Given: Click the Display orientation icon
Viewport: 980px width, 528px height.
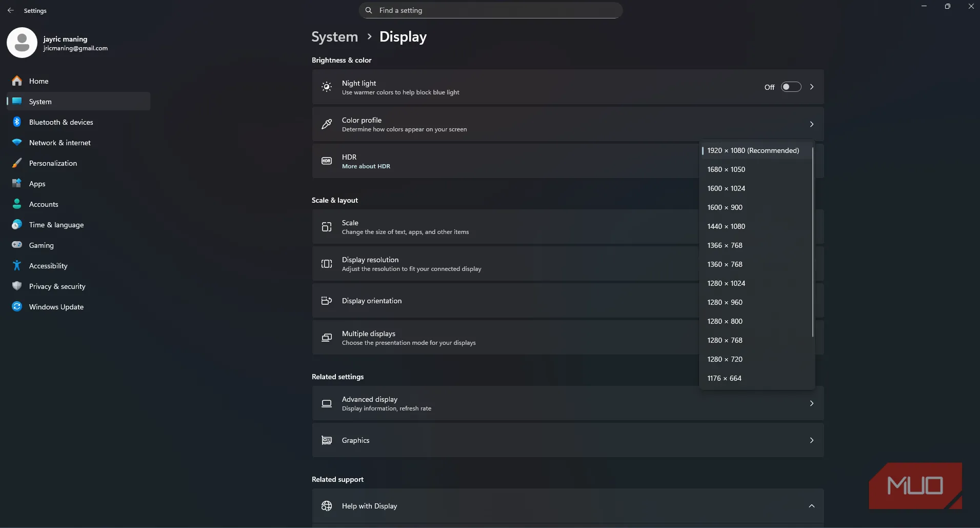Looking at the screenshot, I should tap(327, 301).
